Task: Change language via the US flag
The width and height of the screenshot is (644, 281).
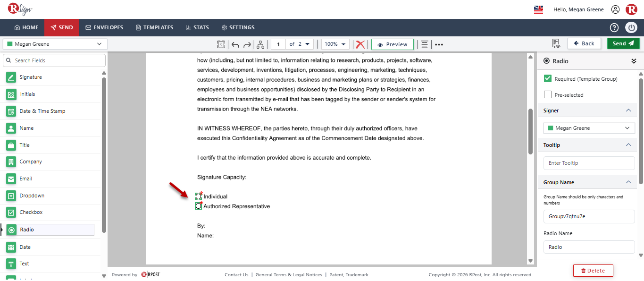Action: click(538, 9)
